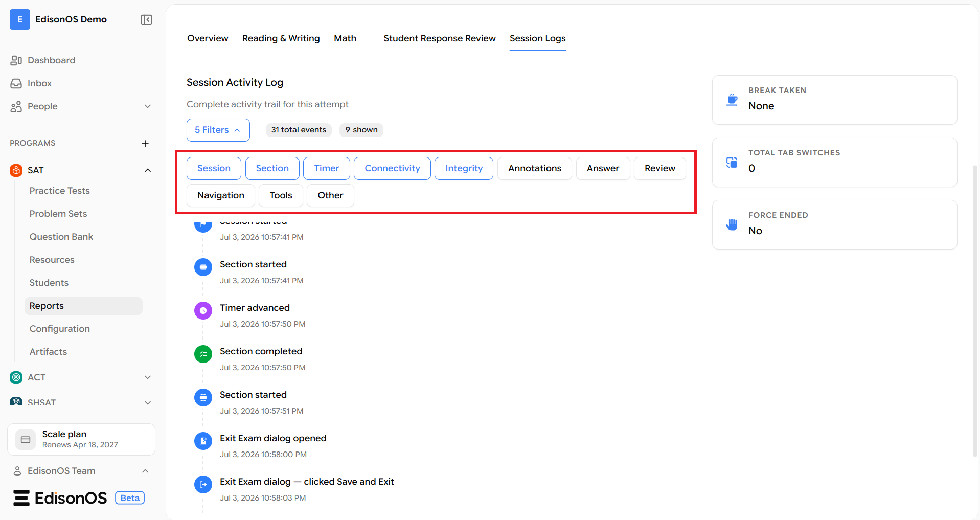Collapse the SAT program chevron
Viewport: 980px width, 520px height.
148,170
